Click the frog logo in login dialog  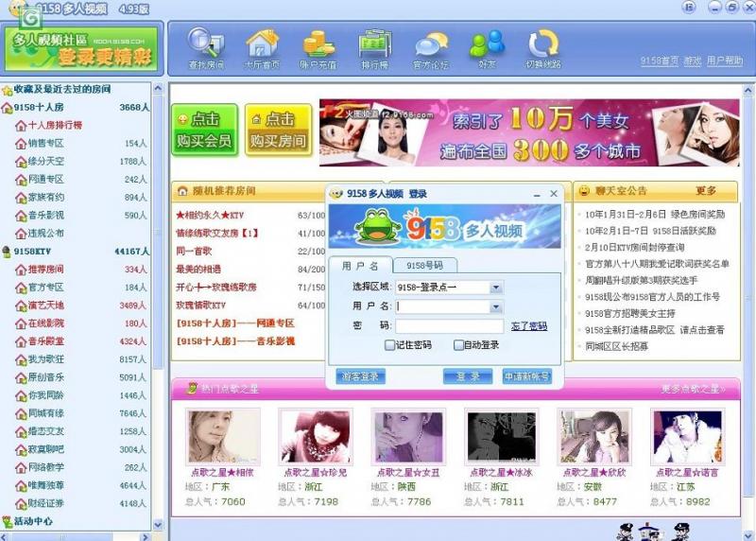coord(377,225)
